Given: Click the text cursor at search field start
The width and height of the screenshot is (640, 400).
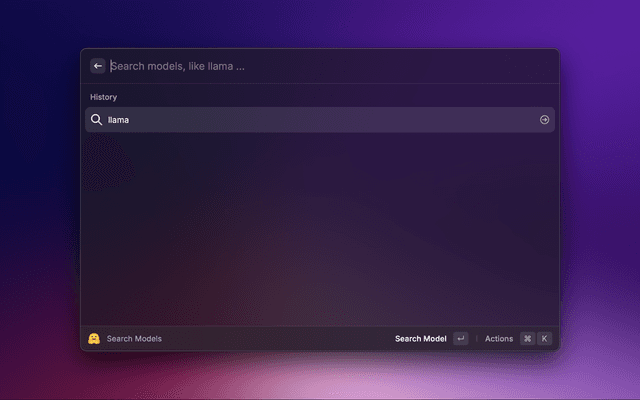Looking at the screenshot, I should 110,66.
